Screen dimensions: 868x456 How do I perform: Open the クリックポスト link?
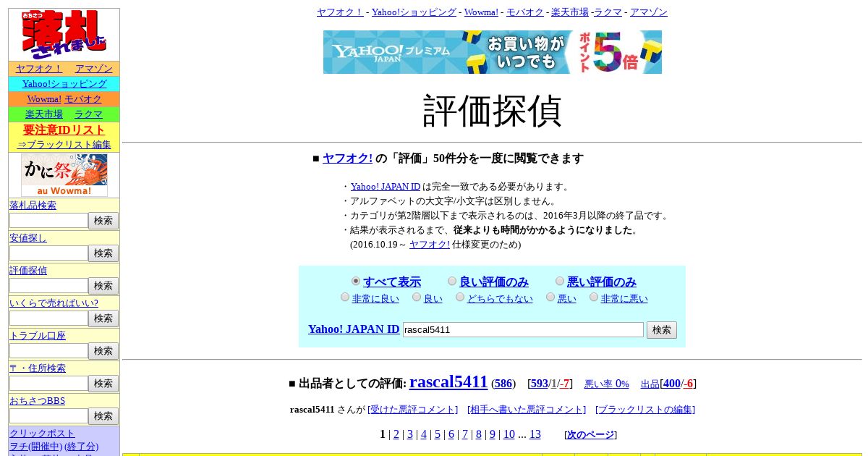[x=42, y=434]
